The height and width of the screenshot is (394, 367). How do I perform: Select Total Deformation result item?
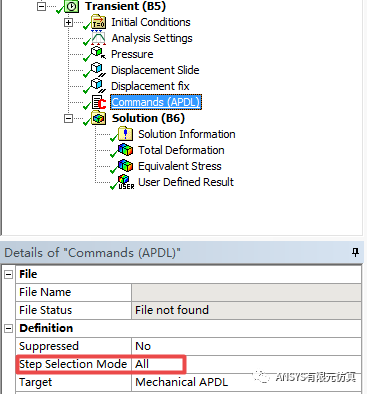[181, 150]
